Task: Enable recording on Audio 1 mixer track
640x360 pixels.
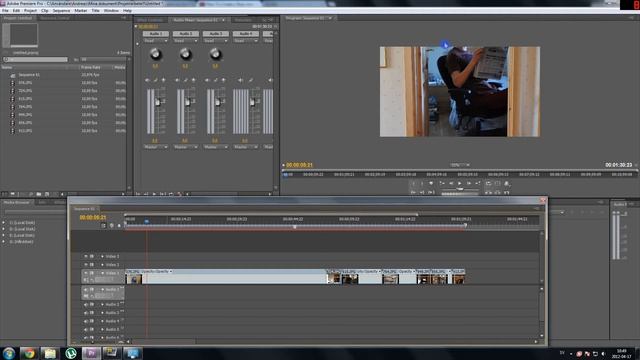Action: (164, 80)
